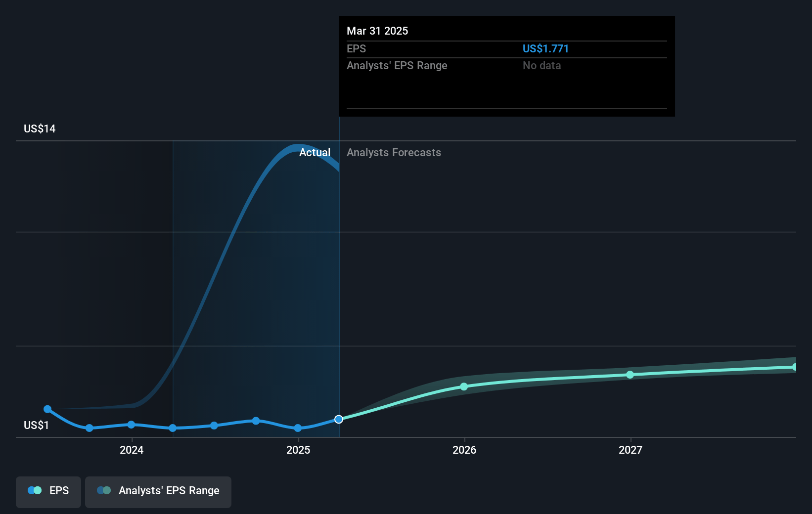This screenshot has width=812, height=514.
Task: Click the 2027 forecast EPS data point
Action: [630, 375]
